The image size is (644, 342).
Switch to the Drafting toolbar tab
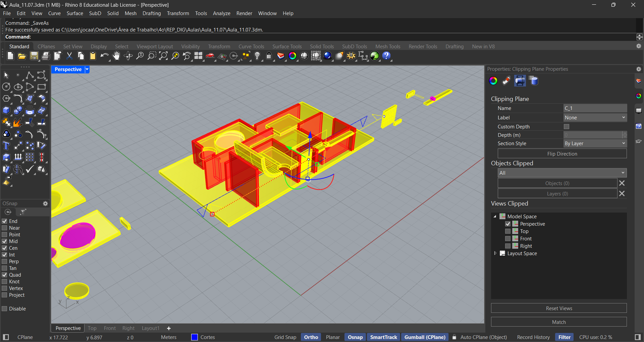pyautogui.click(x=454, y=47)
